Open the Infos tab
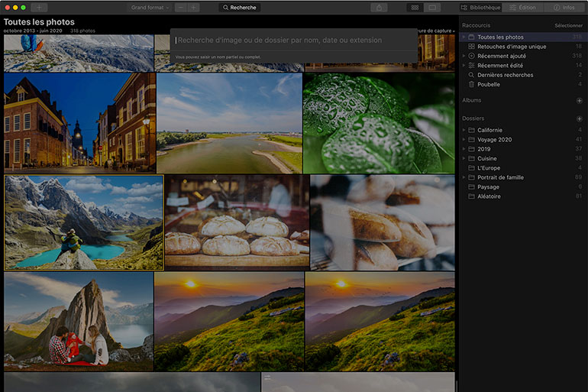 pyautogui.click(x=564, y=8)
